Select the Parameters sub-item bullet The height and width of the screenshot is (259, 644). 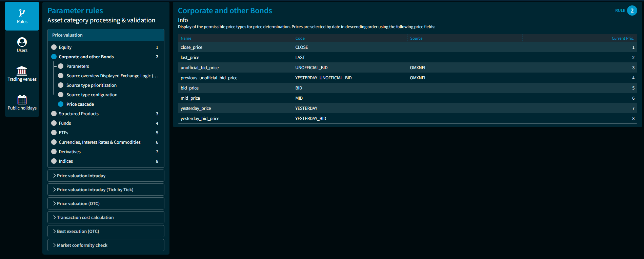[x=61, y=66]
